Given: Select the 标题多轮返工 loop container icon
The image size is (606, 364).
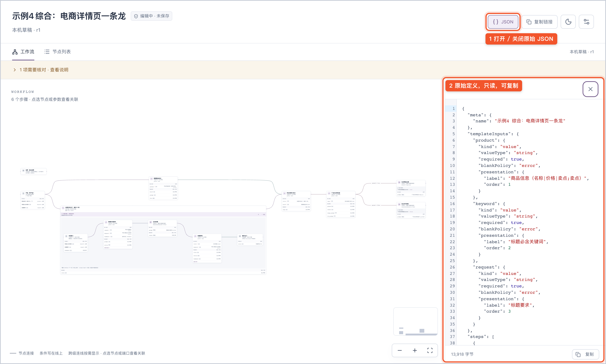Looking at the screenshot, I should 63,208.
